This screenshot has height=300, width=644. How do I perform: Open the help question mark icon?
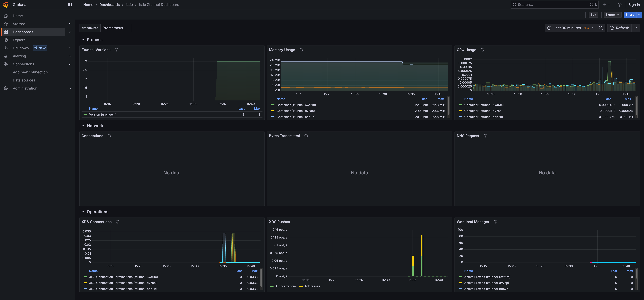click(x=619, y=5)
